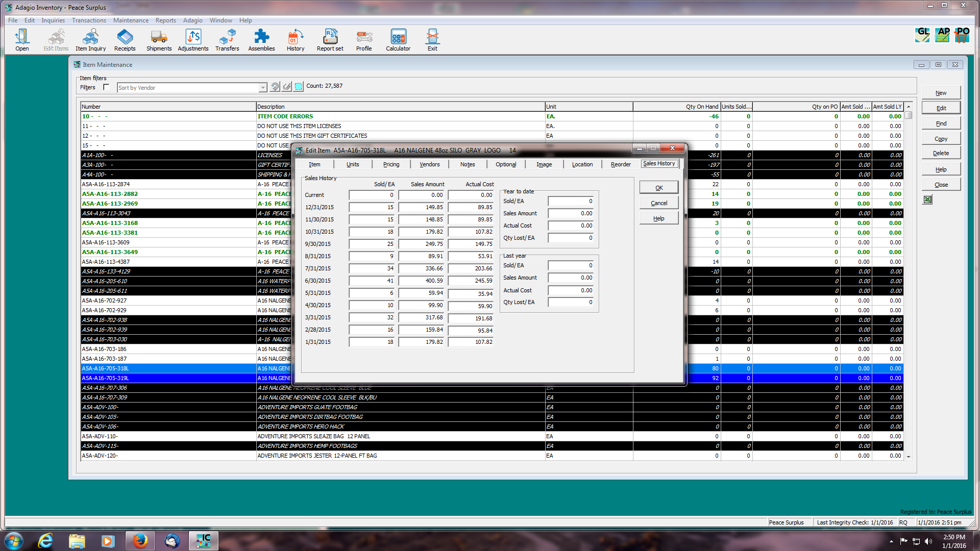Click the Cancel button
Viewport: 980px width, 551px height.
click(x=658, y=203)
